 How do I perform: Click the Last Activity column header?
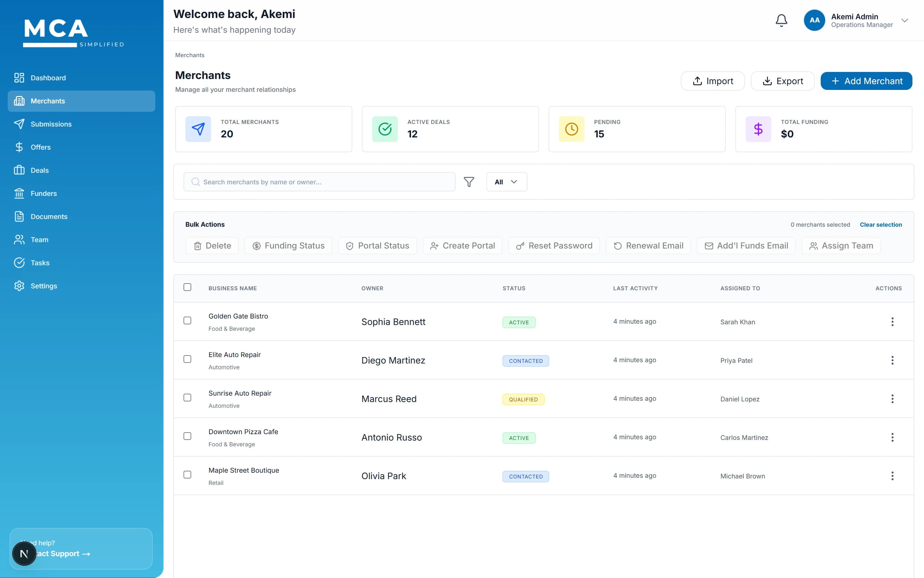[635, 288]
